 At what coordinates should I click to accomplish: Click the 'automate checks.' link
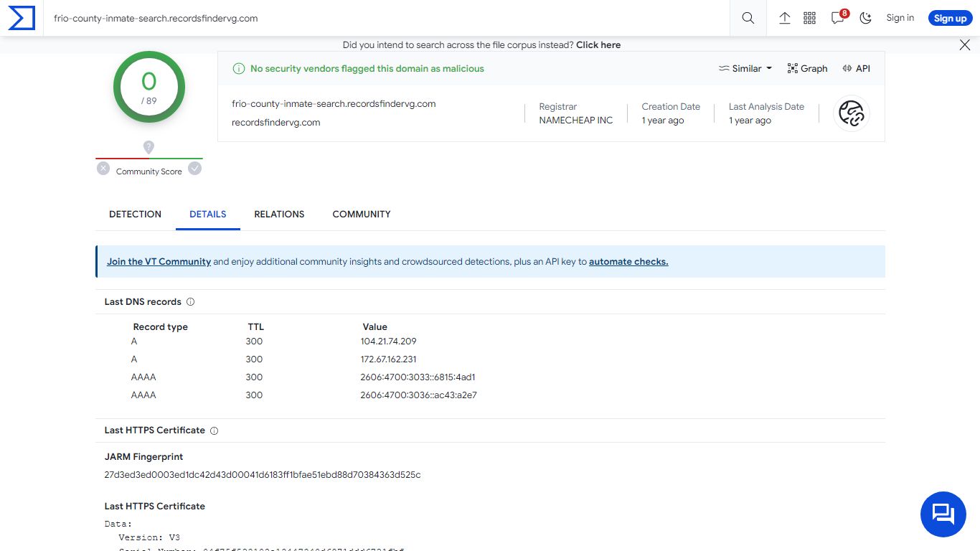[x=628, y=262]
